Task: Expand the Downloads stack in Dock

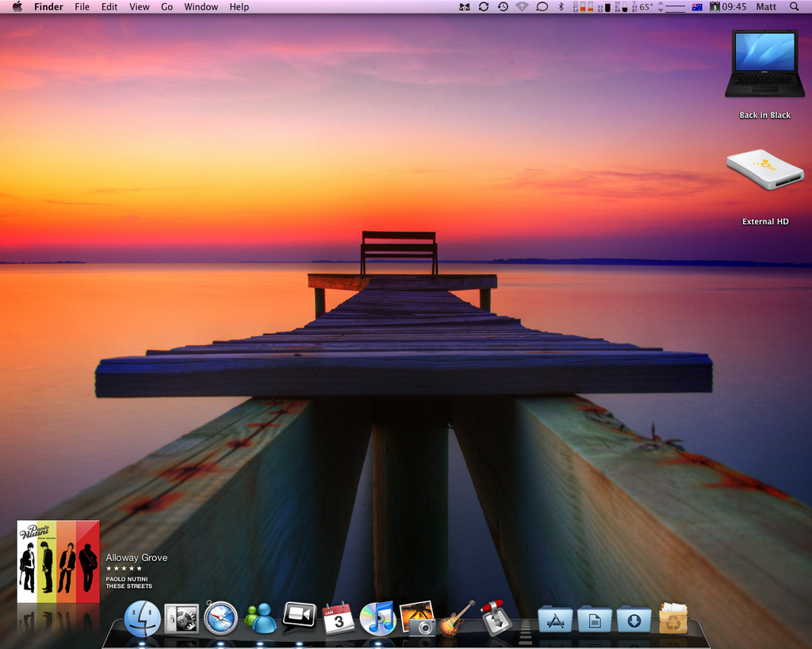Action: pos(634,619)
